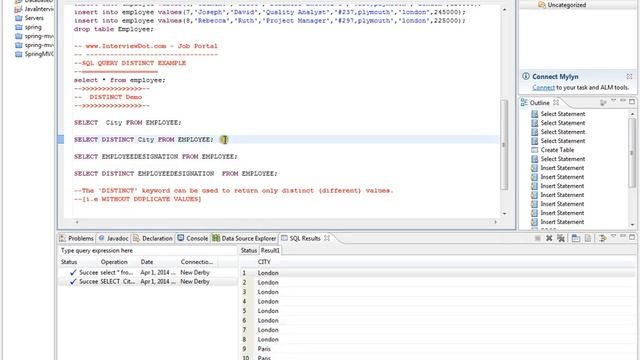
Task: Minimize the SQL Results panel
Action: coord(623,237)
